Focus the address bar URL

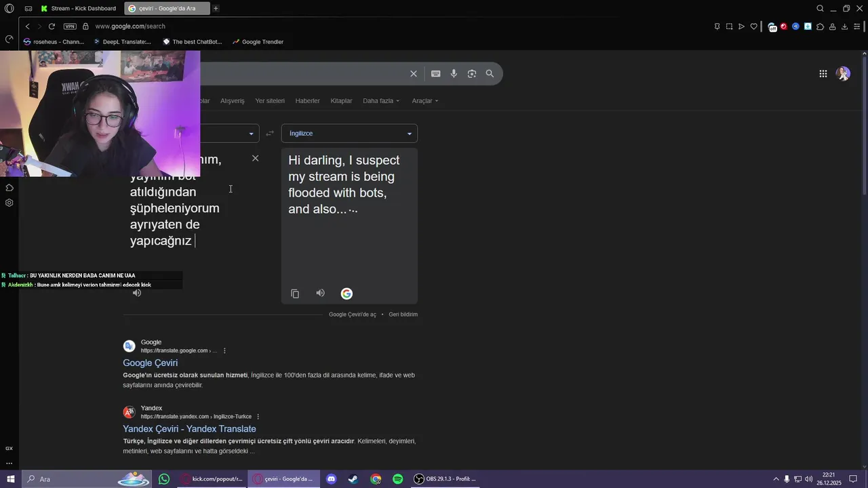click(130, 26)
